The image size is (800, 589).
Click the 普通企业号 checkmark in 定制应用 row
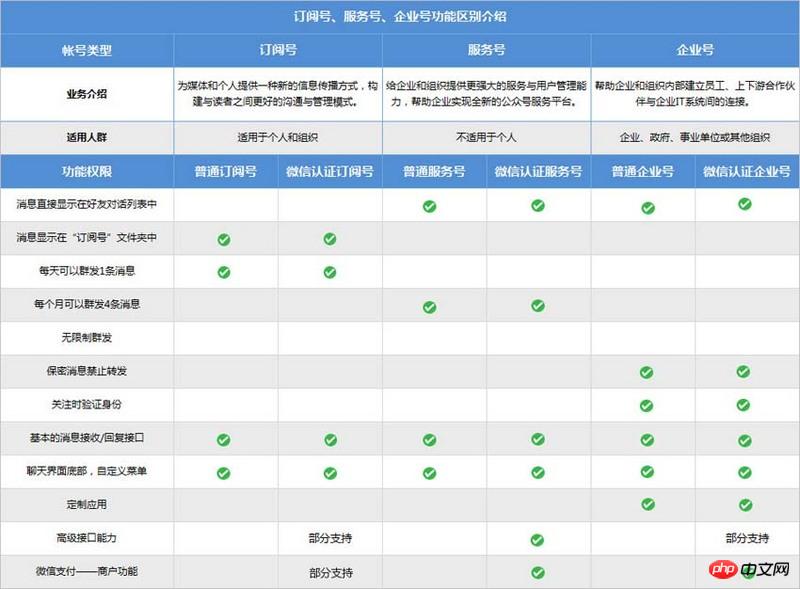(x=648, y=504)
